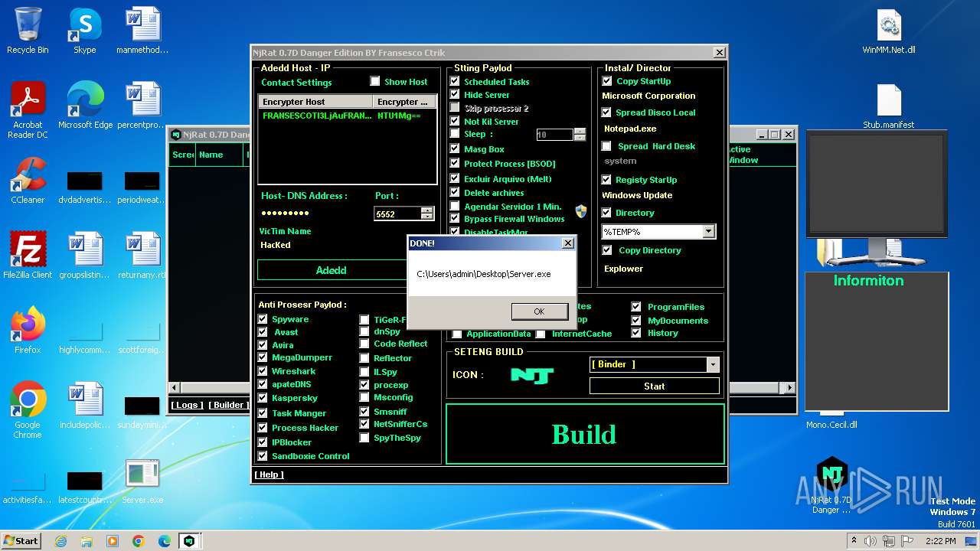Toggle Show Host checkbox
The width and height of the screenshot is (980, 551).
[x=375, y=81]
